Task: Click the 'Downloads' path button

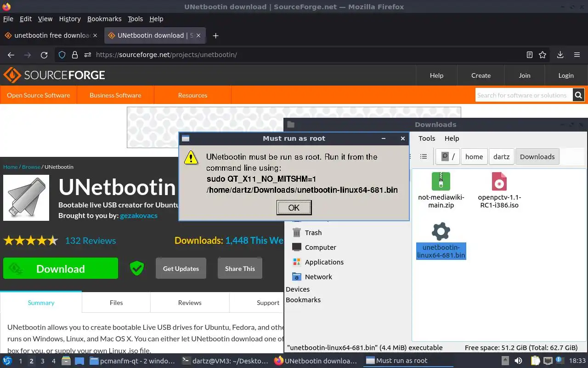Action: tap(537, 156)
